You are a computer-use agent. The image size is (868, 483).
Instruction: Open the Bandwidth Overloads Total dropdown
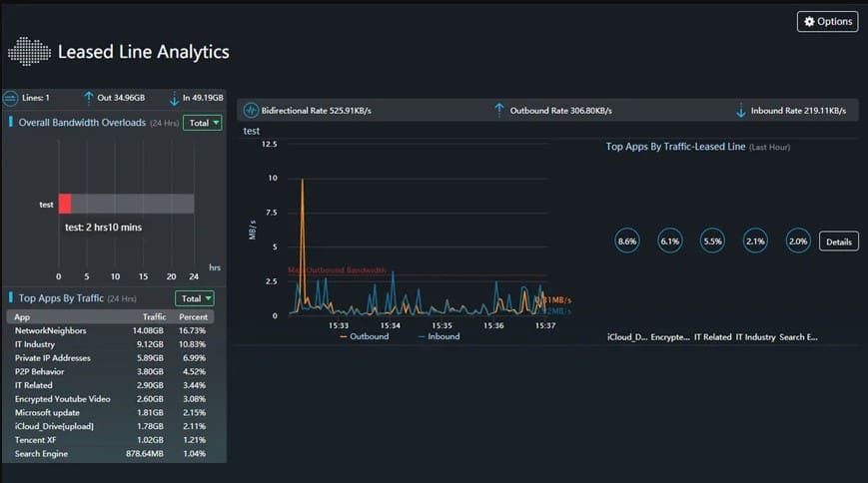203,123
